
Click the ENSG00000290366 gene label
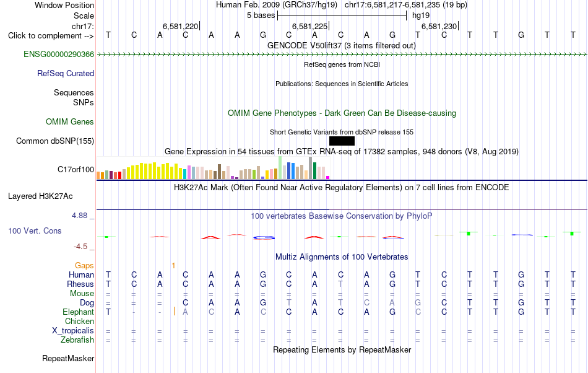[59, 55]
